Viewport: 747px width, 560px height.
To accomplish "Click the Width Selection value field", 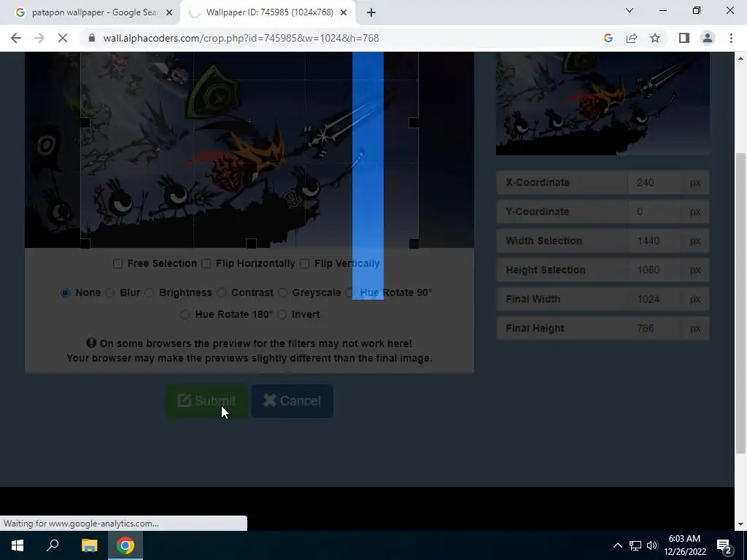I will click(654, 241).
